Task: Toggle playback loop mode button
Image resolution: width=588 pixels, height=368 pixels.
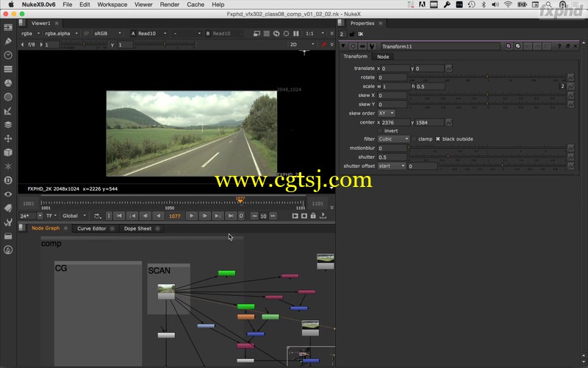Action: [x=97, y=216]
